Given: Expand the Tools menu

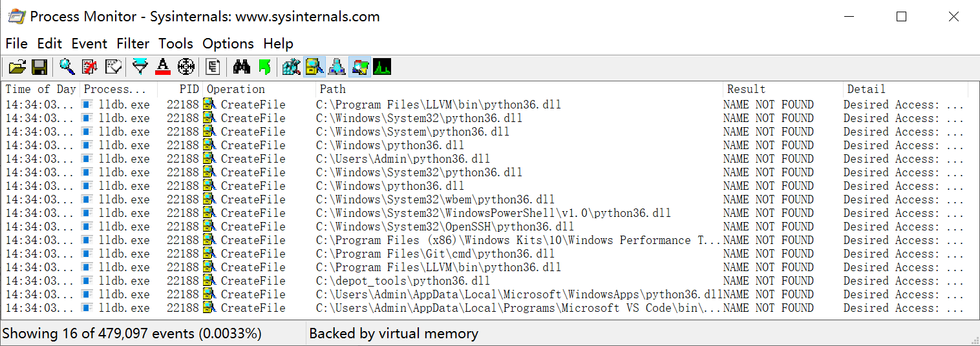Looking at the screenshot, I should 176,44.
